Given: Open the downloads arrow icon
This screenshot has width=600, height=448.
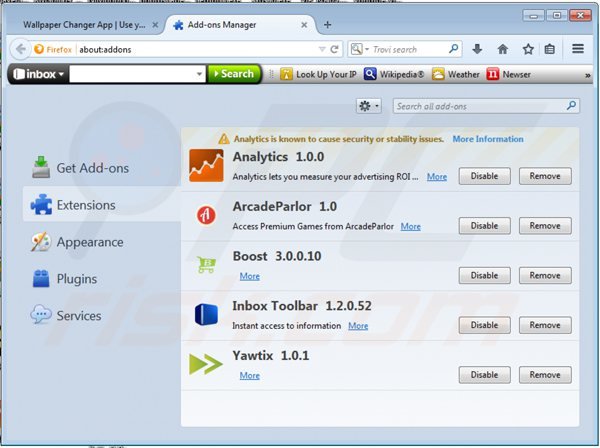Looking at the screenshot, I should click(x=477, y=49).
